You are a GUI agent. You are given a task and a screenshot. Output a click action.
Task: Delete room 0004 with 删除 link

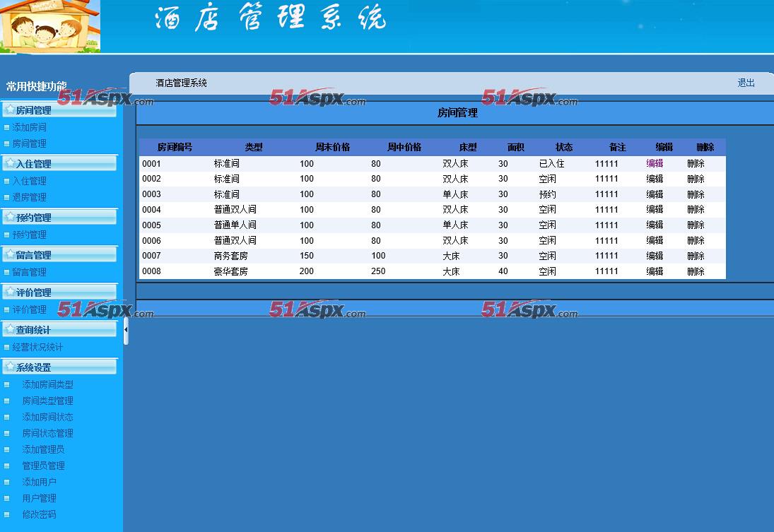[x=696, y=210]
